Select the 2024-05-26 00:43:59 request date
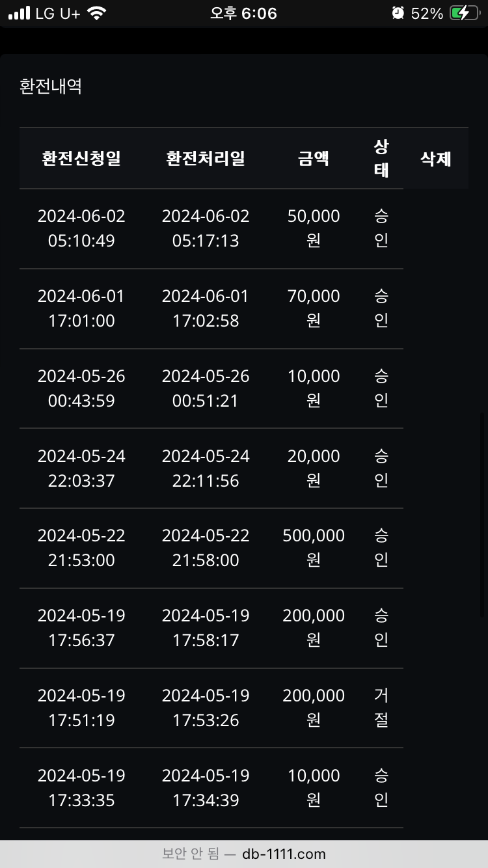This screenshot has height=868, width=488. pyautogui.click(x=81, y=388)
